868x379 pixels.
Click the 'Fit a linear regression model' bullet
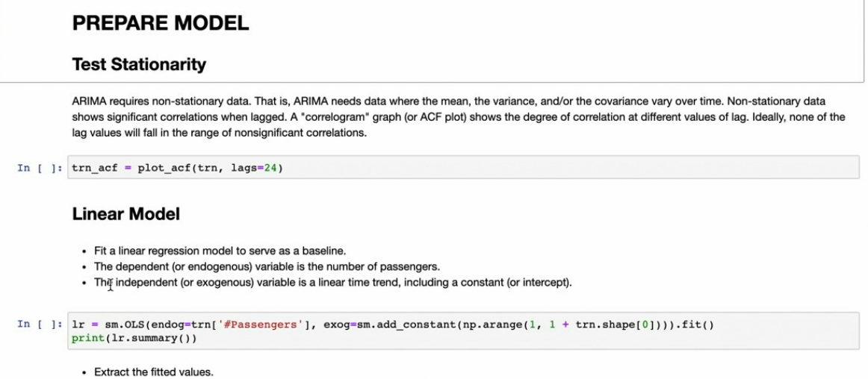point(220,250)
